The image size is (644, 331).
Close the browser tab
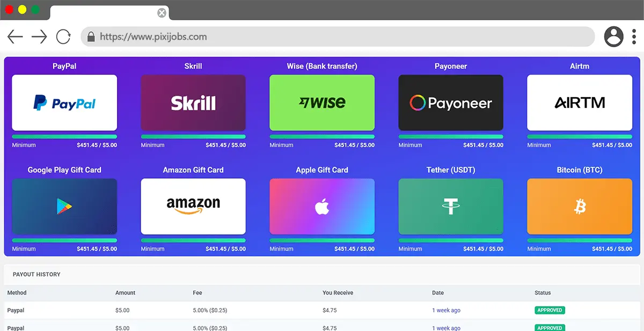coord(162,13)
